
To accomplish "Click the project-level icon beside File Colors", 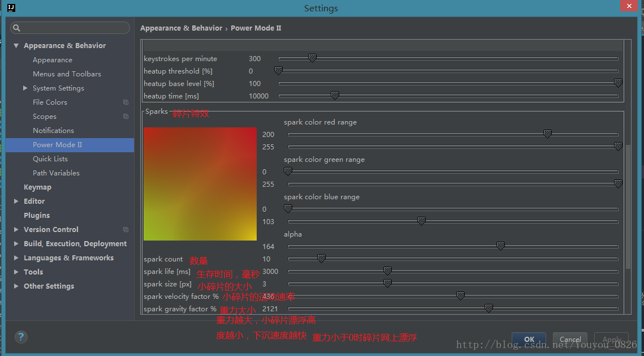I will 126,102.
